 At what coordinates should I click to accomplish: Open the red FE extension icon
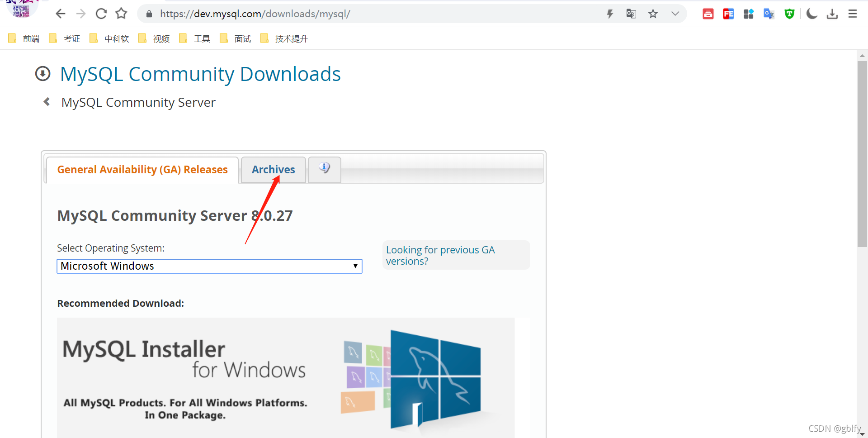tap(728, 14)
